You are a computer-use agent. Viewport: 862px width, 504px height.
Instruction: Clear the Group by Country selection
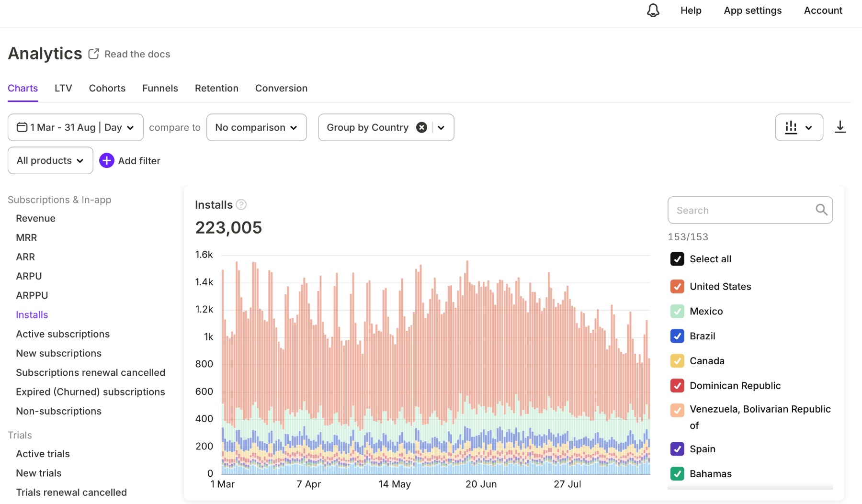[x=421, y=127]
